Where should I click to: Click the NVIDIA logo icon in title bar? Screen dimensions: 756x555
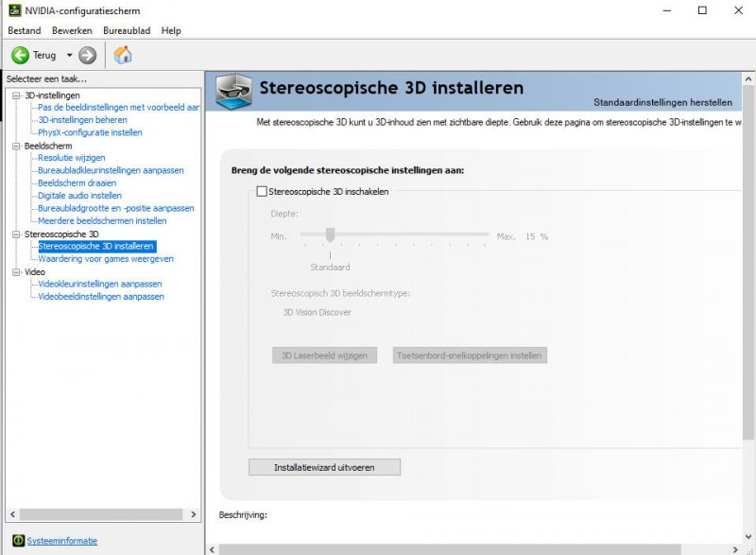pos(13,10)
